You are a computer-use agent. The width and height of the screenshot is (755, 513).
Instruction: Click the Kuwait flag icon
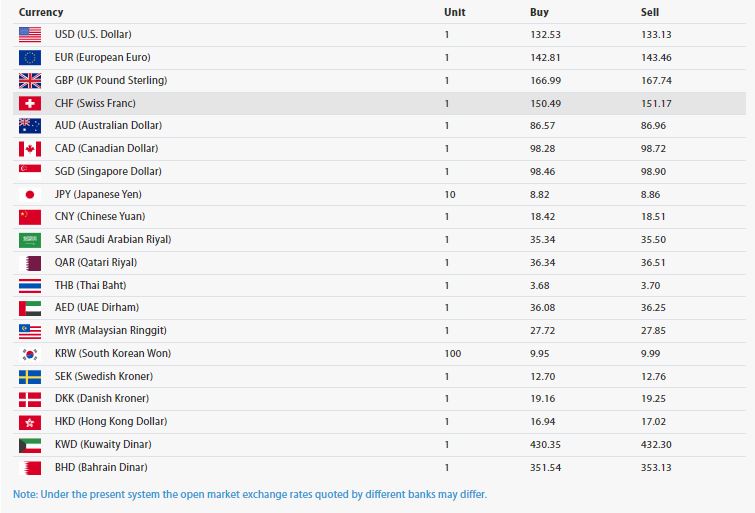(30, 444)
